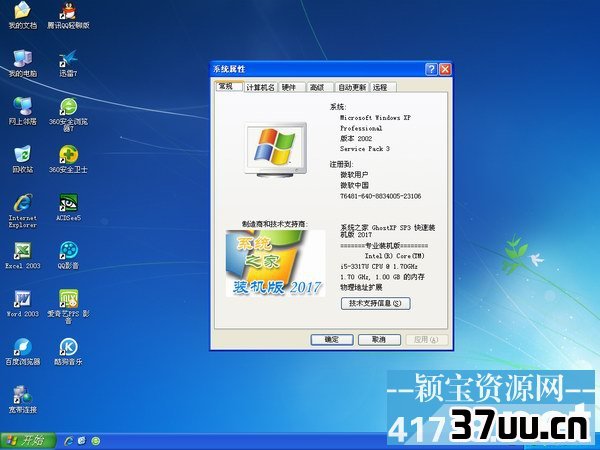Click the IE quick launch icon in taskbar
Image resolution: width=600 pixels, height=450 pixels.
69,441
